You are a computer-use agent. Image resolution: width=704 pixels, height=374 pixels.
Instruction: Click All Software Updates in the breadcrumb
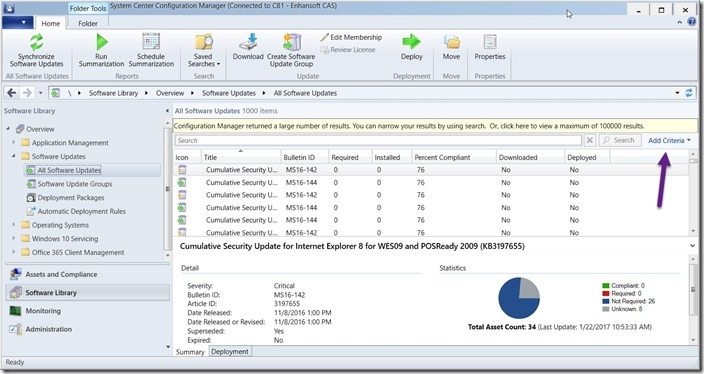coord(305,93)
